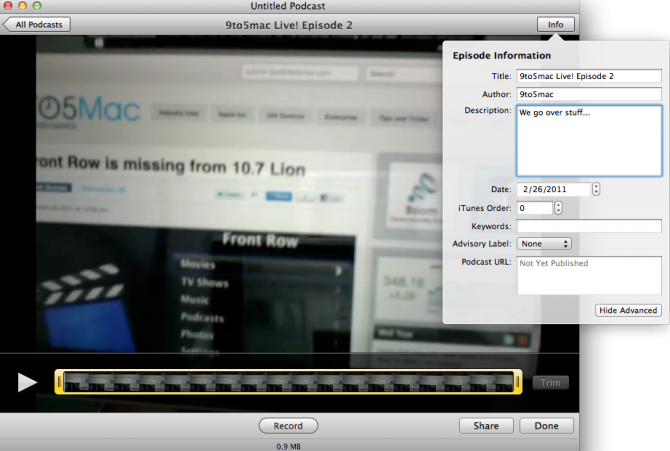The image size is (670, 451).
Task: Open the Advisory Label dropdown
Action: (x=545, y=243)
